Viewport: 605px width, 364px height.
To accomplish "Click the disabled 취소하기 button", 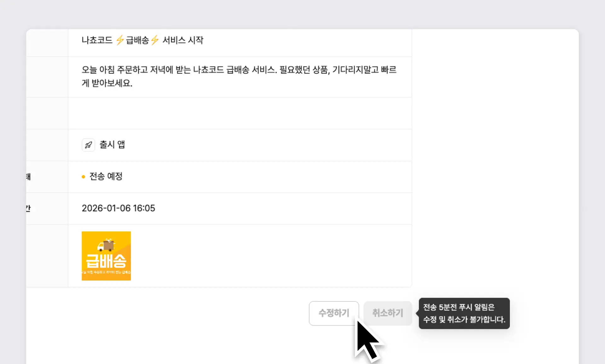I will [x=388, y=313].
